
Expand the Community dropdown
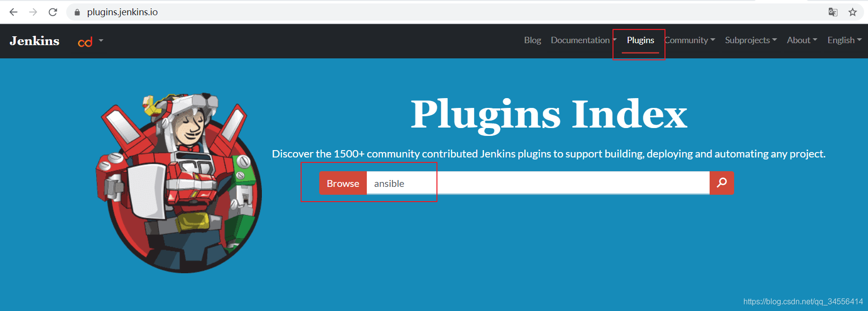(690, 40)
